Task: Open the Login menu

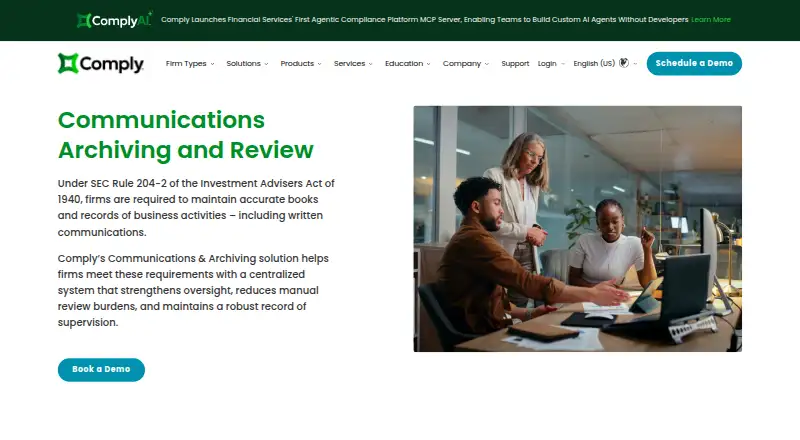Action: pos(547,64)
